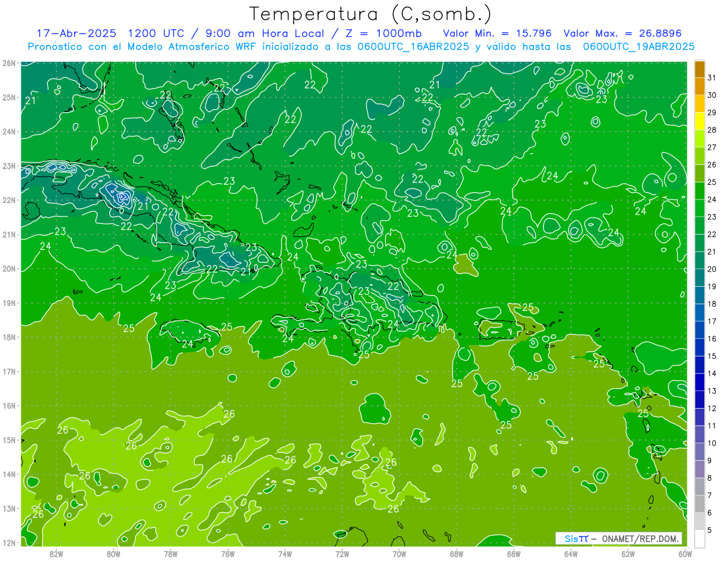
Task: Pick the white swatch below legend 5
Action: coord(699,538)
